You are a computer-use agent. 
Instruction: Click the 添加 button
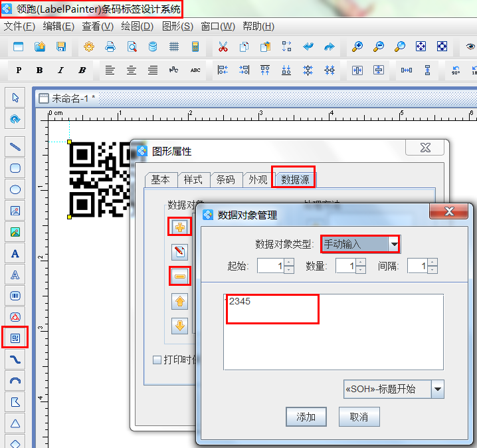pyautogui.click(x=306, y=417)
